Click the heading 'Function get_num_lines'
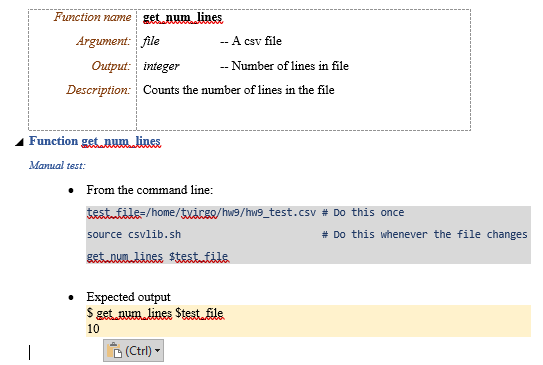 pyautogui.click(x=95, y=141)
